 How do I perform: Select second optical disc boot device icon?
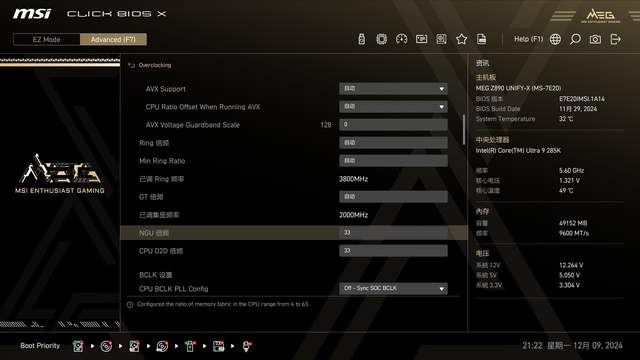coord(162,346)
